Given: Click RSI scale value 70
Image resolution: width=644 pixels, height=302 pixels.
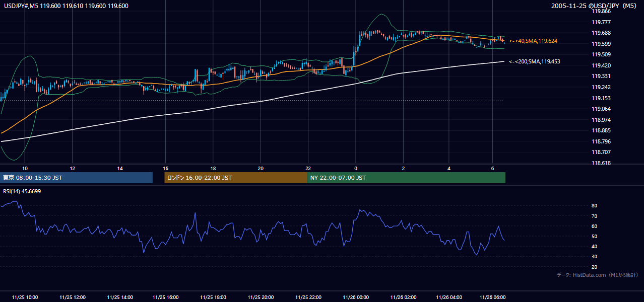Looking at the screenshot, I should point(595,216).
